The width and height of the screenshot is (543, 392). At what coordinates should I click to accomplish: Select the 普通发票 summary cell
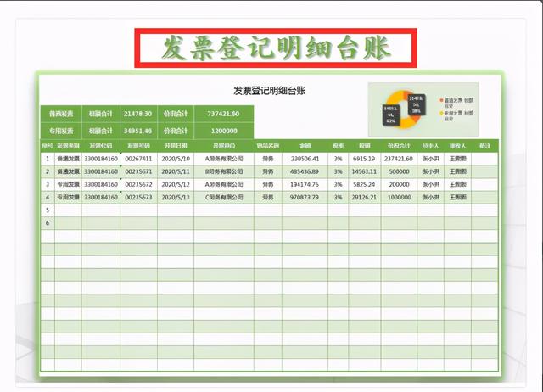(61, 114)
